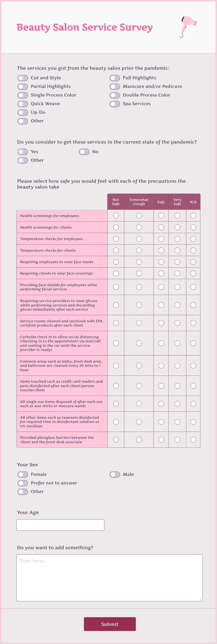Toggle Partial Highlights on
The width and height of the screenshot is (217, 644).
tap(23, 86)
